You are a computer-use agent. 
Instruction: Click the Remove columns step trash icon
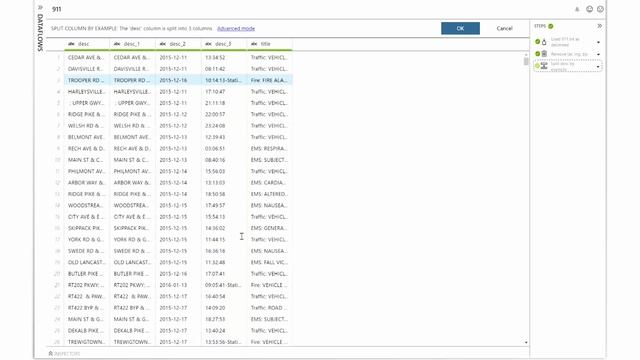544,53
